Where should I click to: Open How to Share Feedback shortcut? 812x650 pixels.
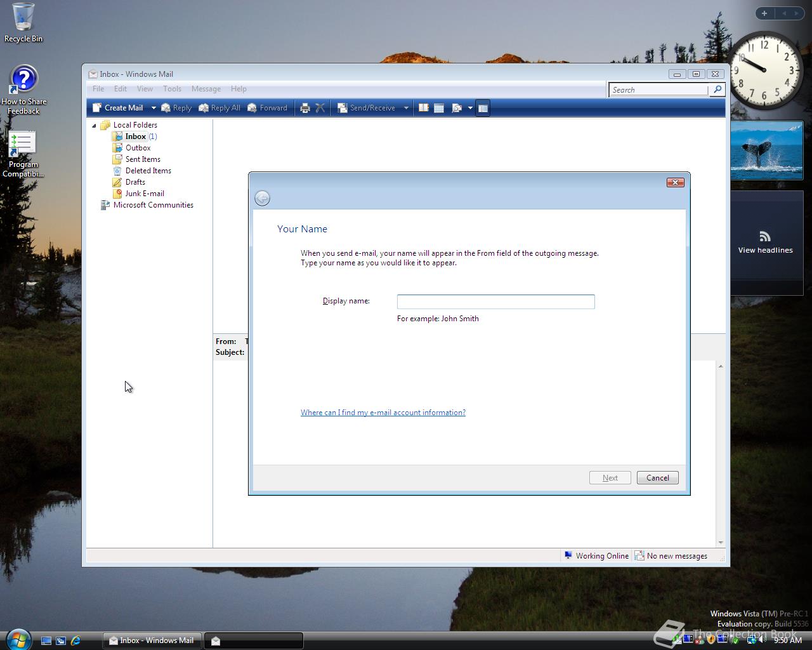23,90
